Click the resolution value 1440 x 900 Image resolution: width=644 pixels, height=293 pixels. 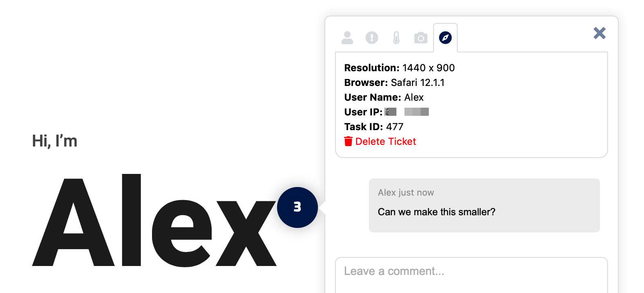click(x=428, y=68)
